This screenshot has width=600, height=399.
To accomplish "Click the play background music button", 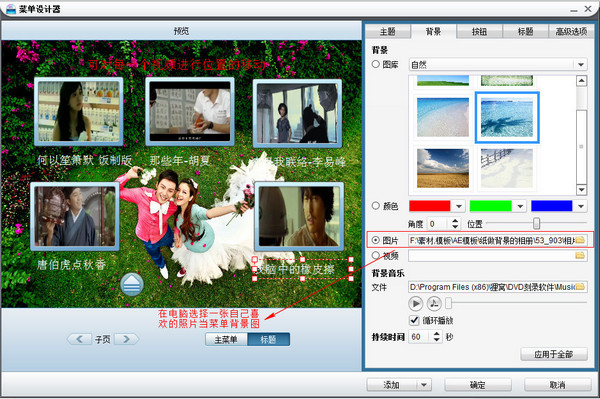I will click(416, 304).
